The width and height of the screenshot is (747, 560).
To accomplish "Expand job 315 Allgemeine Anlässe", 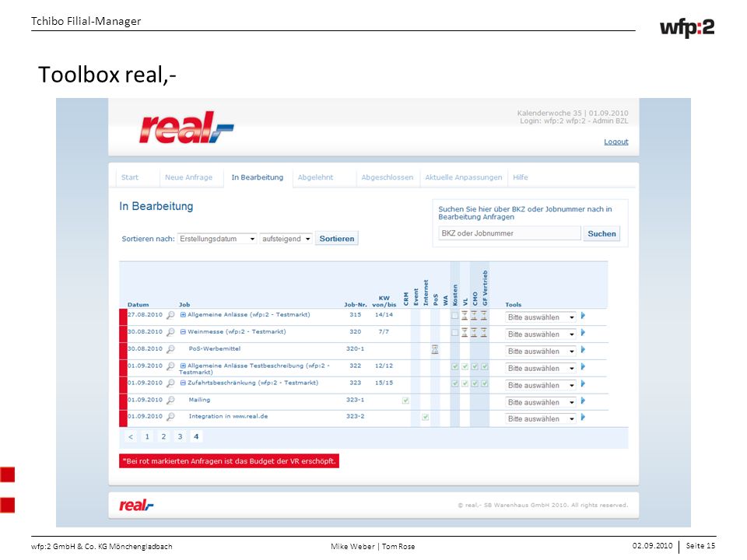I will (x=183, y=315).
